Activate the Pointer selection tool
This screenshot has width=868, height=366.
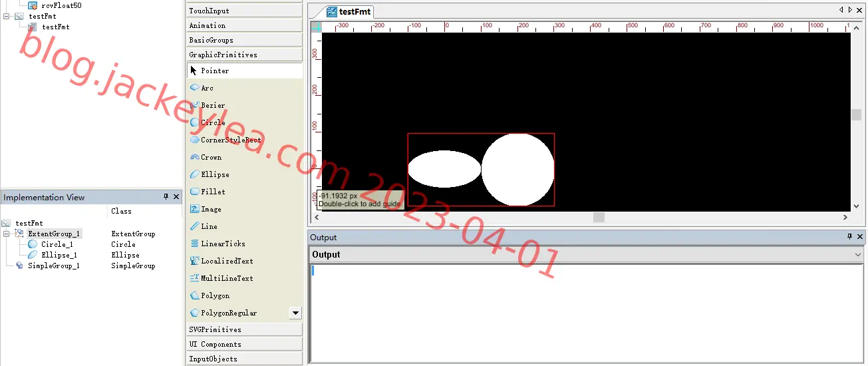[245, 71]
